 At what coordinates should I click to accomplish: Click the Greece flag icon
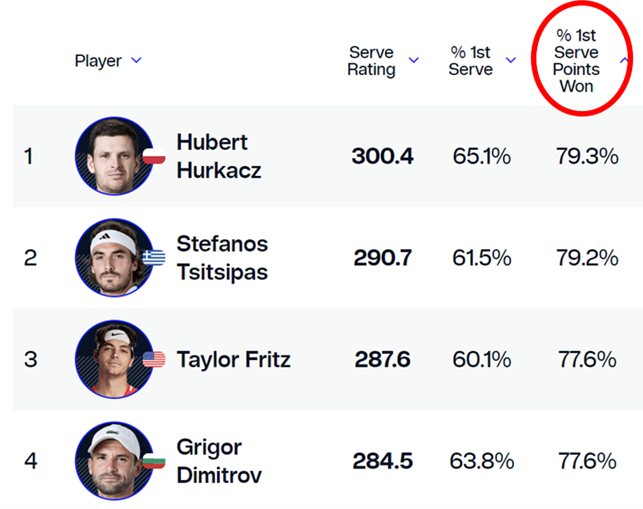click(x=154, y=258)
